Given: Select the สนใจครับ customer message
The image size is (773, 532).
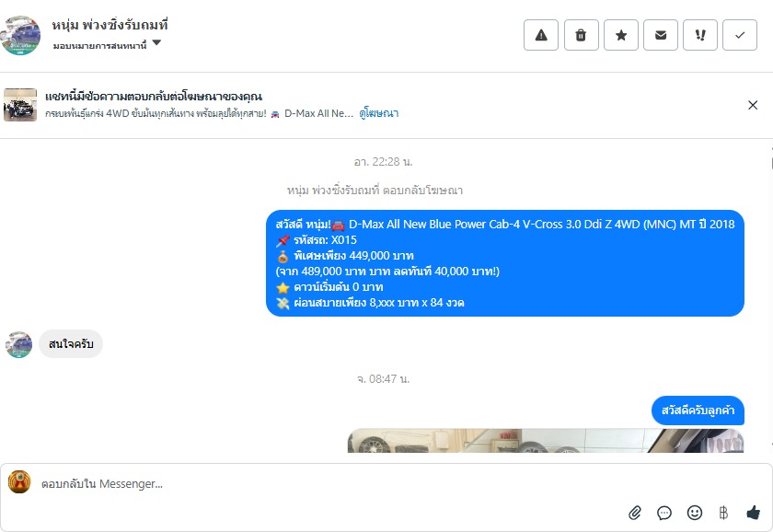Looking at the screenshot, I should pos(71,343).
